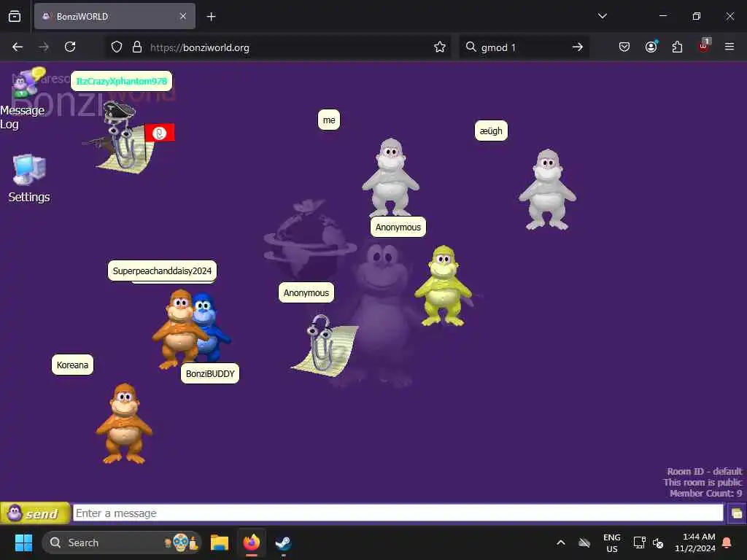Bookmark this page with star icon
Viewport: 747px width, 560px height.
440,47
